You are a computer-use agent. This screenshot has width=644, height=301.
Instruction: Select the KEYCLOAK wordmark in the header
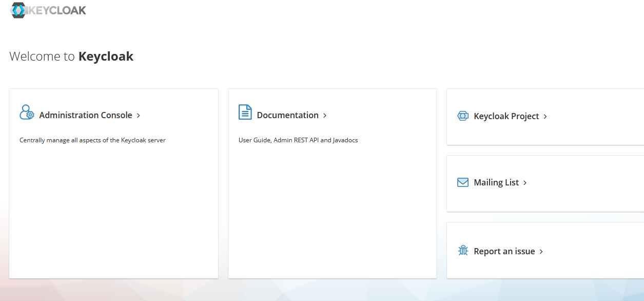pos(56,10)
